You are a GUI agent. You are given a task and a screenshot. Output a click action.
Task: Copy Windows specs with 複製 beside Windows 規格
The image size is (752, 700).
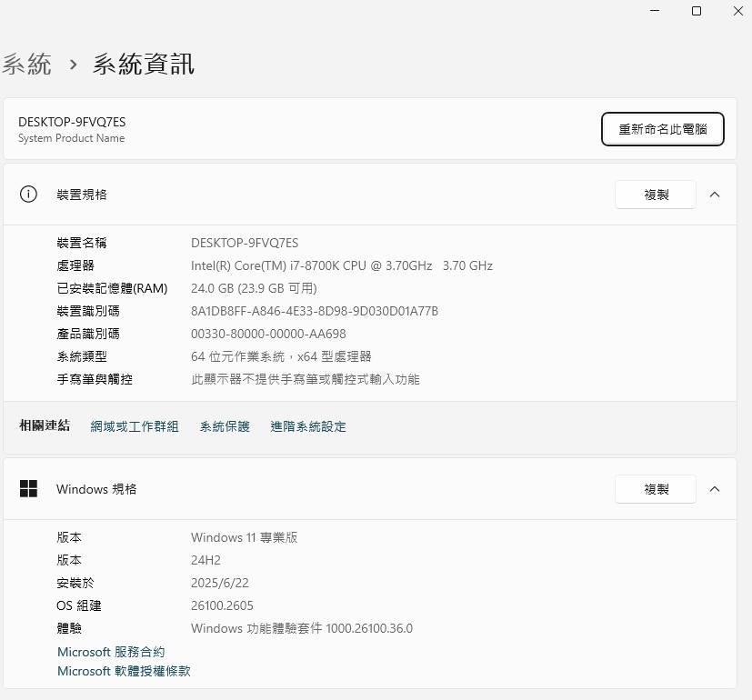(656, 489)
